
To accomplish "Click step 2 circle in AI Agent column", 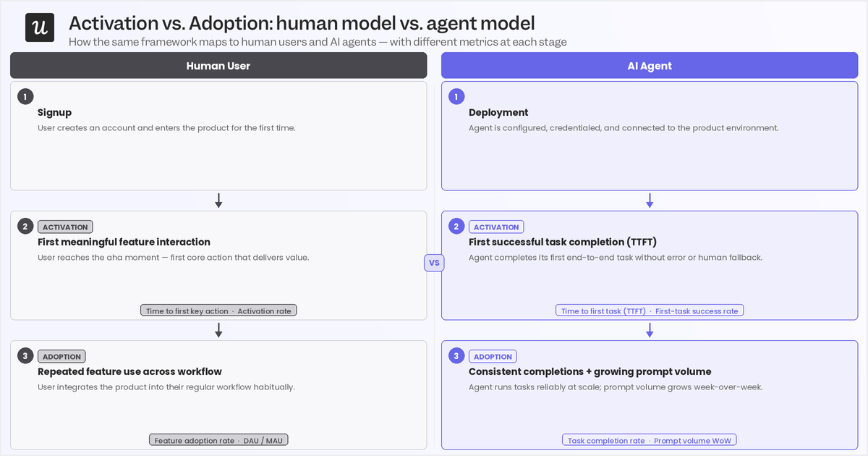I will (x=456, y=227).
